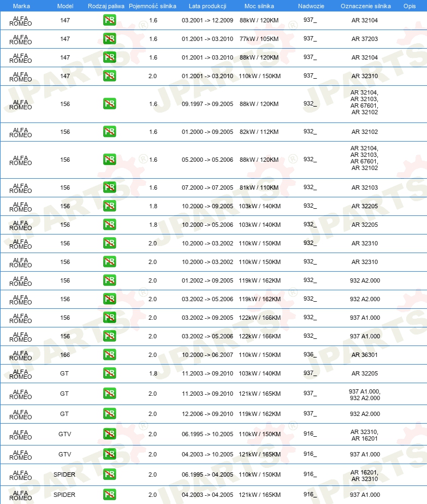Viewport: 427px width, 504px height.
Task: Click petrol icon in 156 03.2002->05.2006 119kW row
Action: (109, 299)
